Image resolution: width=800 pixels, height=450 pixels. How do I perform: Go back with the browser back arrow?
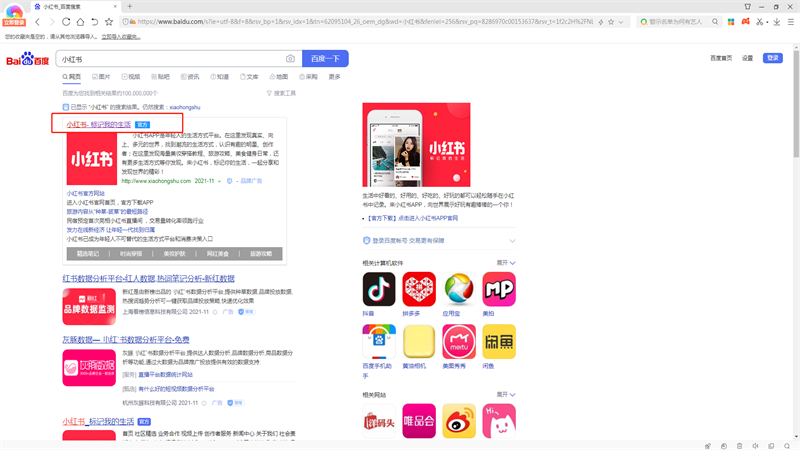tap(37, 22)
